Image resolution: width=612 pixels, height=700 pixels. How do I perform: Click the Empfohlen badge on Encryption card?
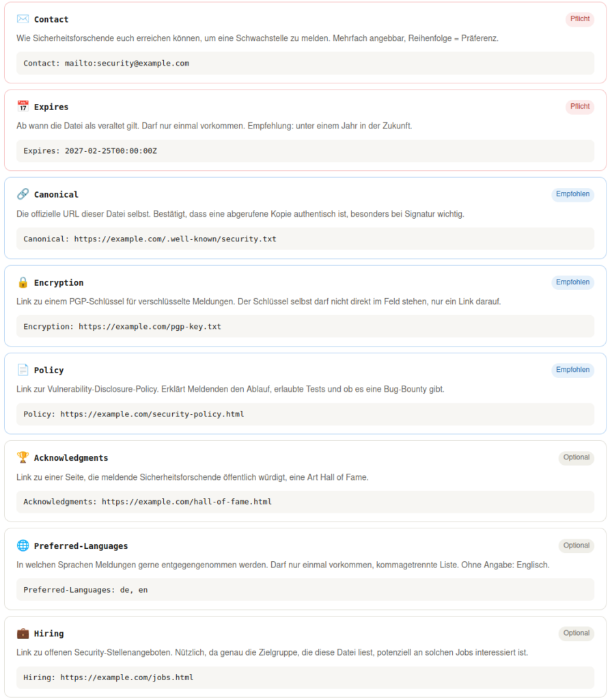point(572,282)
